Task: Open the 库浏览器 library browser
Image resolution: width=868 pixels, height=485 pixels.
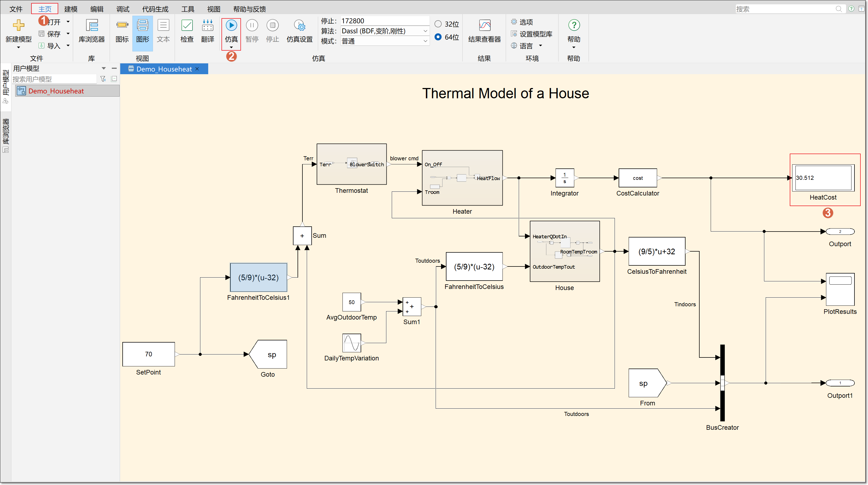Action: [92, 31]
